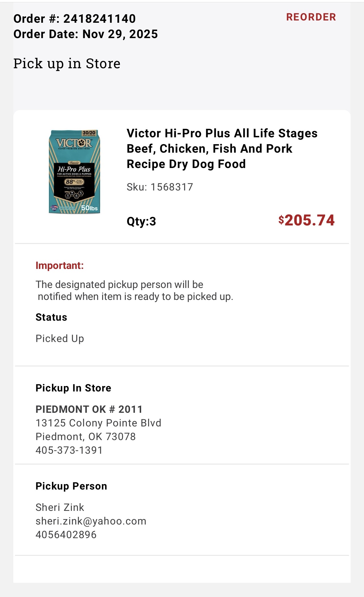Open the PIEDMONT OK # 2011 store name
The image size is (364, 597).
click(89, 409)
